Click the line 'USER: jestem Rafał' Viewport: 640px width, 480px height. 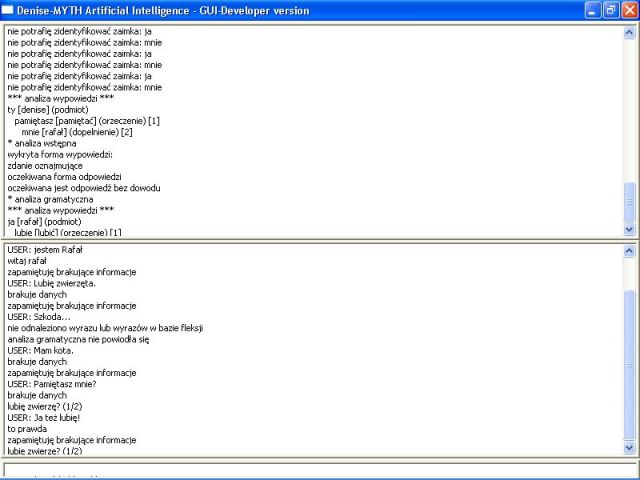(x=47, y=249)
